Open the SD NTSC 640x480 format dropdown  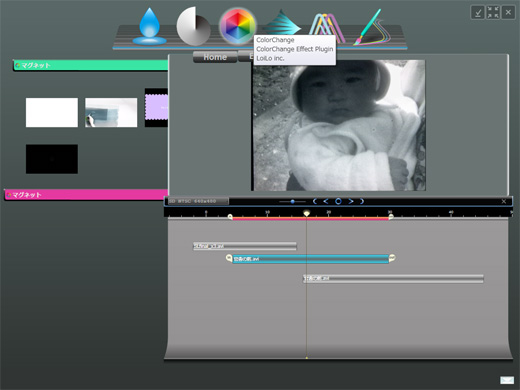click(198, 201)
